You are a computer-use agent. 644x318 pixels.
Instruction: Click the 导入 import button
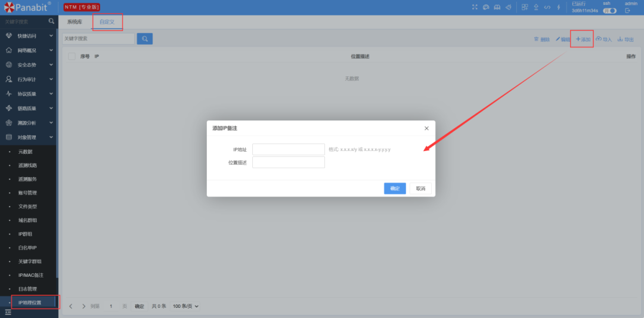pos(603,39)
